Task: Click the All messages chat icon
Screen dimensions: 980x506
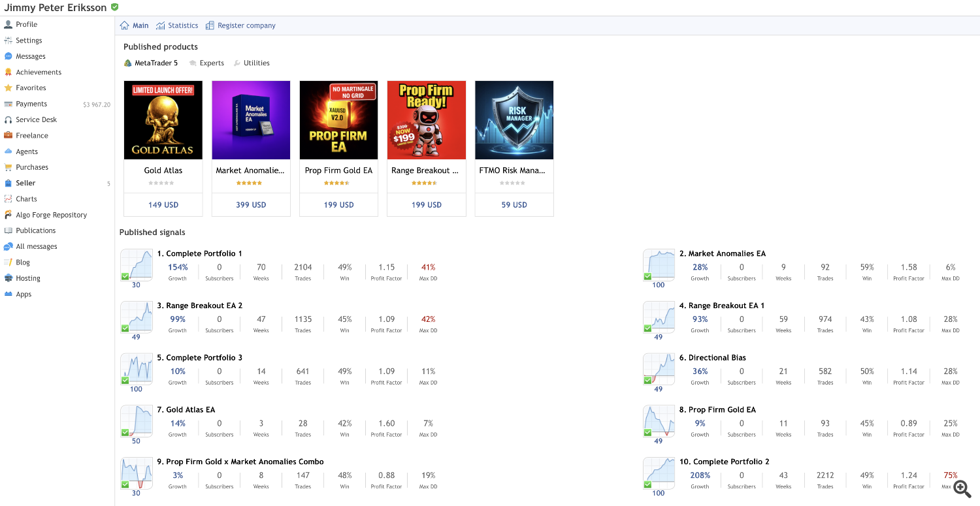Action: 8,247
